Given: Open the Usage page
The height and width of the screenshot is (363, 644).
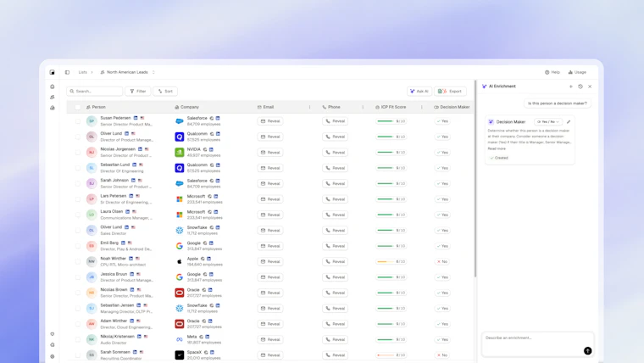Looking at the screenshot, I should 577,72.
